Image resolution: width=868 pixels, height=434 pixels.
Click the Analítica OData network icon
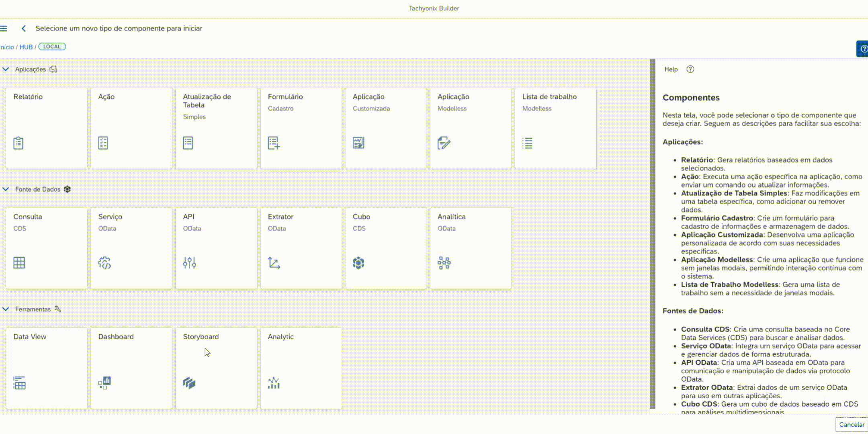(x=444, y=263)
